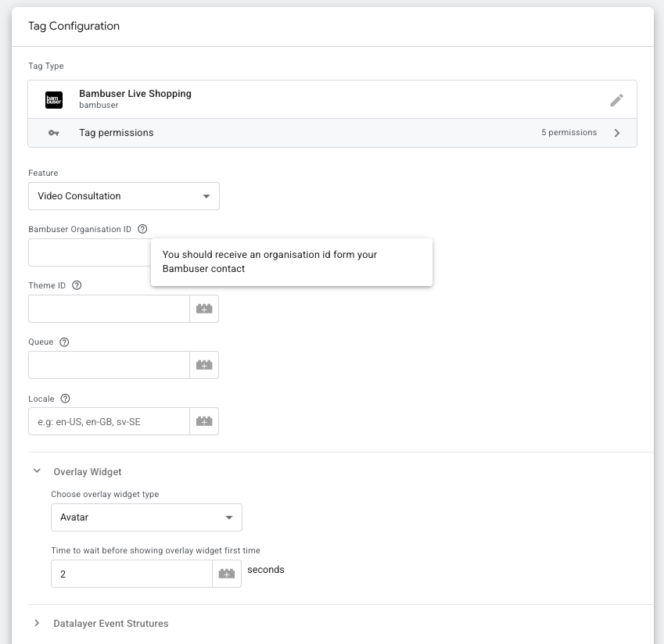The height and width of the screenshot is (644, 664).
Task: Open the overlay widget type Avatar dropdown
Action: tap(146, 517)
